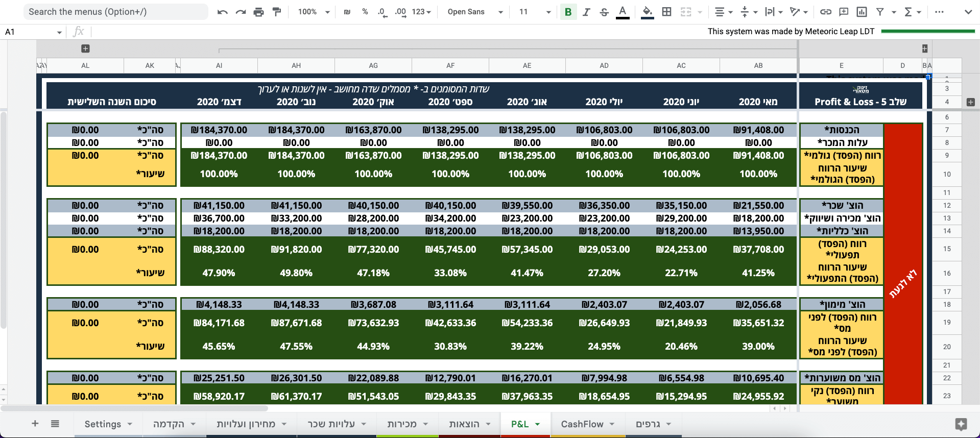Open the all sheets list button
Image resolution: width=980 pixels, height=438 pixels.
55,423
